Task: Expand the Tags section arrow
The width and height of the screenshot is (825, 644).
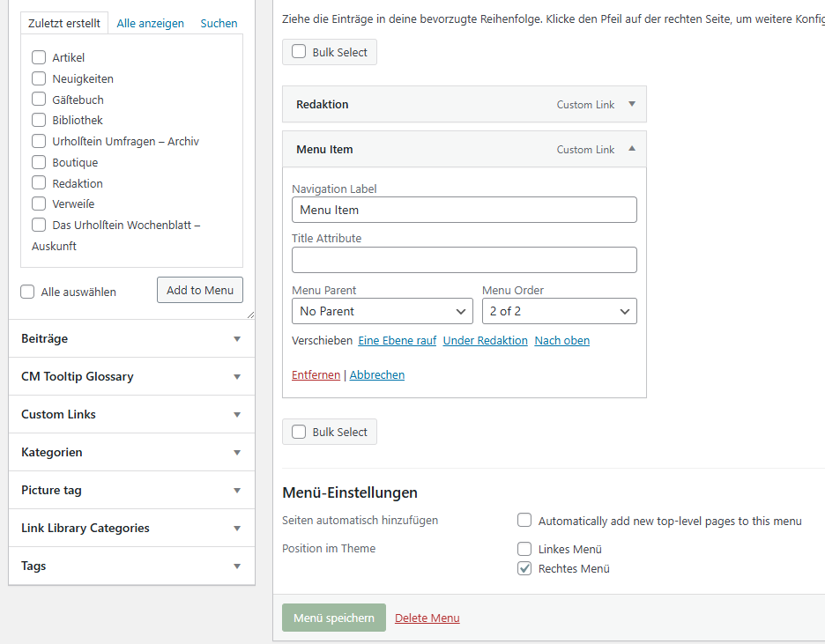Action: (x=236, y=566)
